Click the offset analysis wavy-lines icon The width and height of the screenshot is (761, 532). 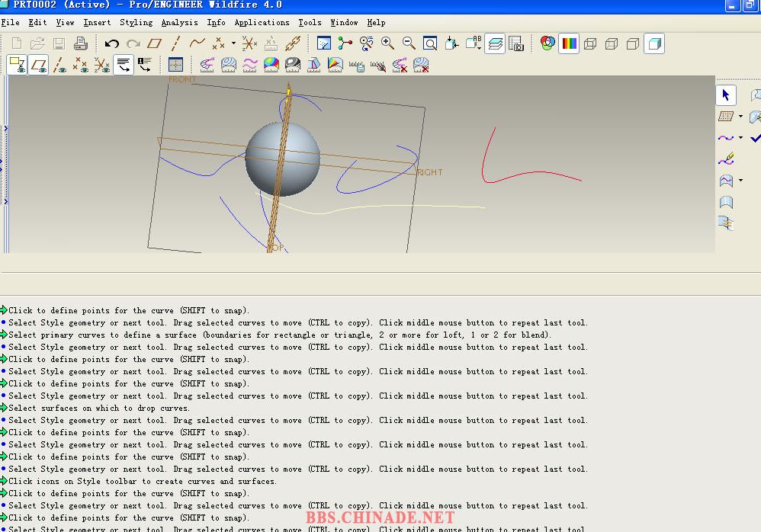point(250,65)
